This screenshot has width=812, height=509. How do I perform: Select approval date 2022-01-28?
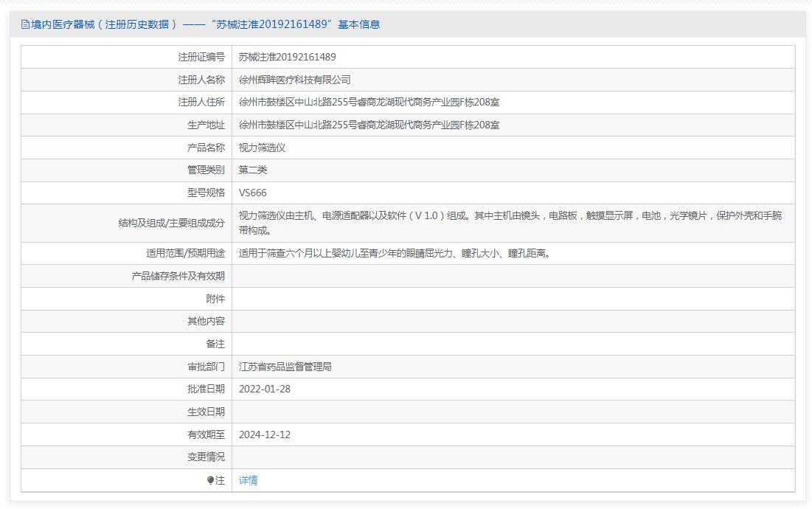click(265, 389)
